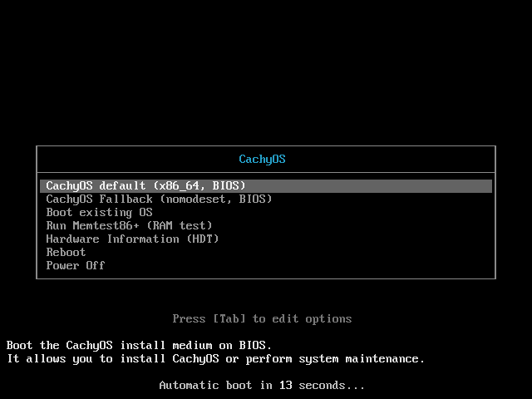This screenshot has width=532, height=399.
Task: Click 'Boot the CachyOS install medium' description line
Action: (x=139, y=345)
